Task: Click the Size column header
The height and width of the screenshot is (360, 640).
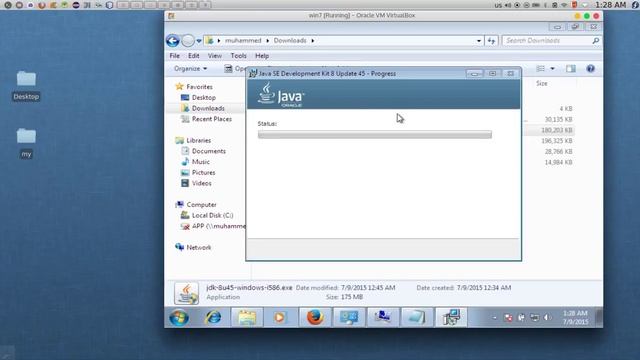Action: point(542,83)
